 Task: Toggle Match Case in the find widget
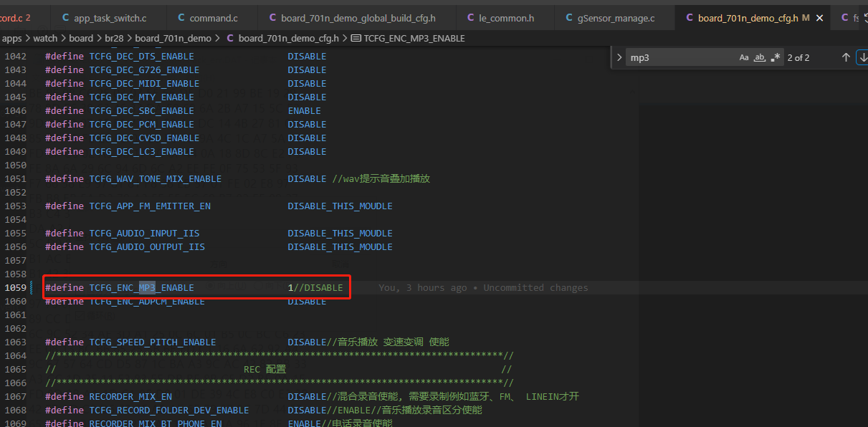(744, 57)
